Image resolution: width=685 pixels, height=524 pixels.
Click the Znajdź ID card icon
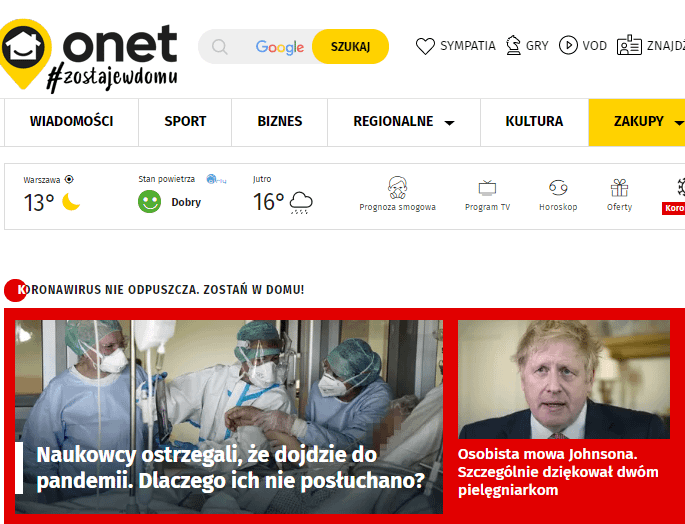point(629,45)
